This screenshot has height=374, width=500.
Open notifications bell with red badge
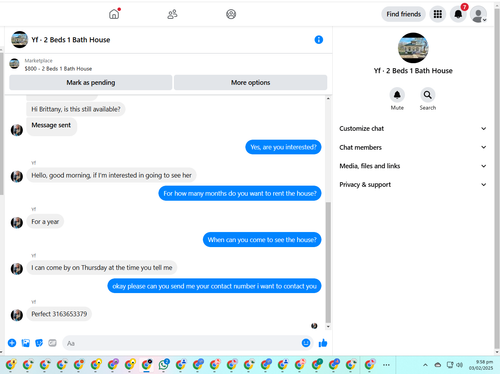click(458, 14)
